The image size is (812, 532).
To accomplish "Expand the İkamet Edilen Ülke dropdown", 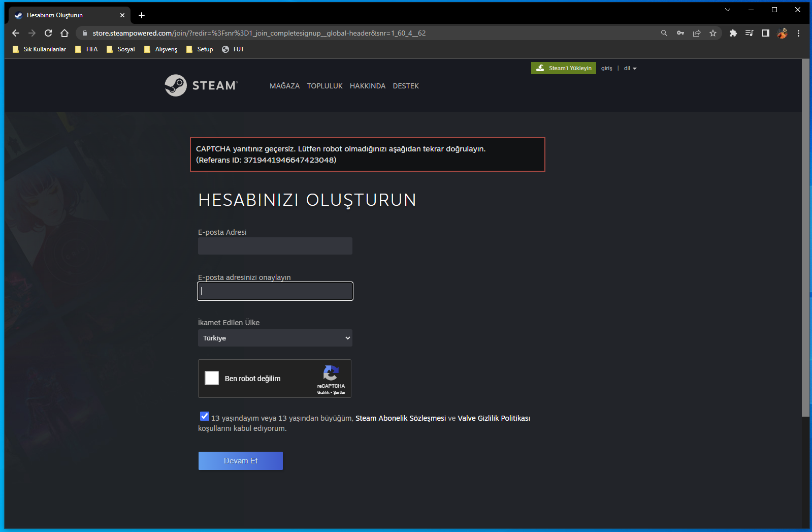I will (275, 338).
